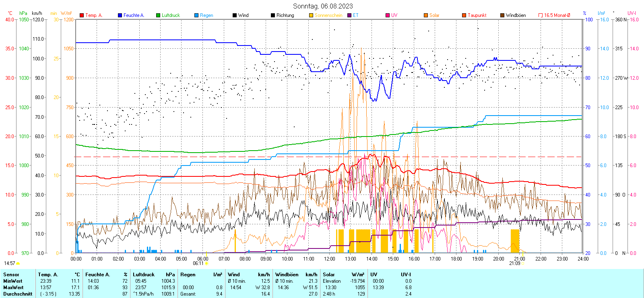Click the purple ET legend square

349,15
